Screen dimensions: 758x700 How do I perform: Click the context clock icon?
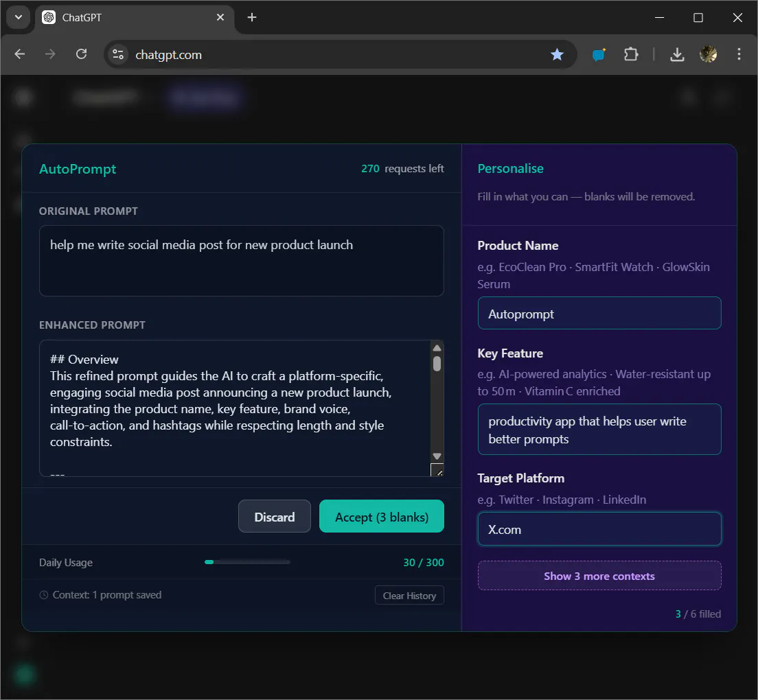[x=44, y=595]
